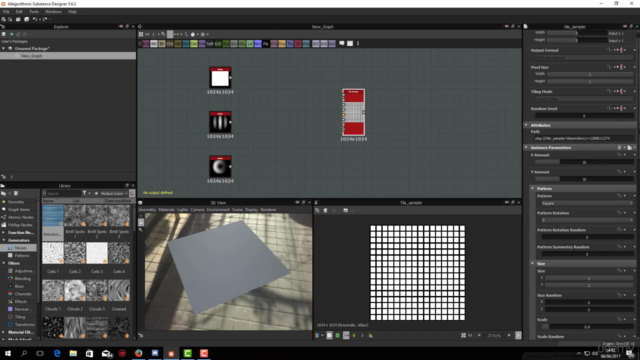The width and height of the screenshot is (640, 360).
Task: Open the Windows menu
Action: point(53,12)
